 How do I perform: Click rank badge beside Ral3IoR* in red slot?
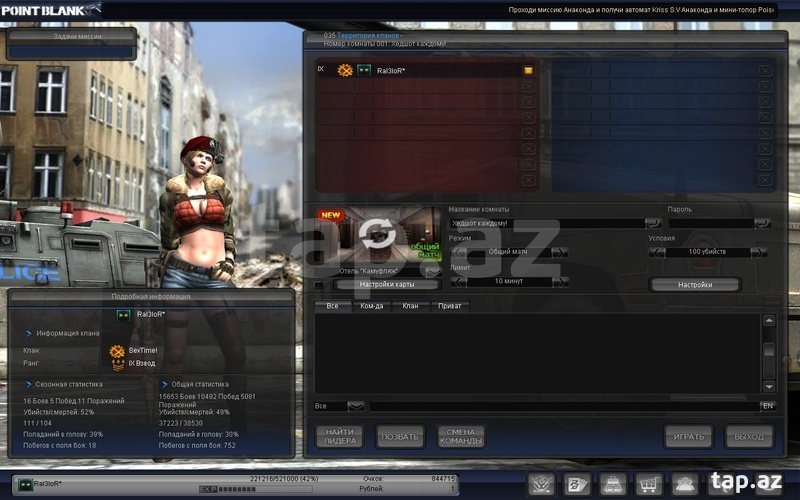pyautogui.click(x=364, y=70)
